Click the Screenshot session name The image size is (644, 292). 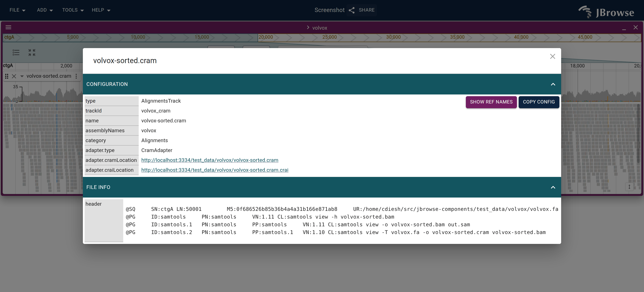[329, 10]
